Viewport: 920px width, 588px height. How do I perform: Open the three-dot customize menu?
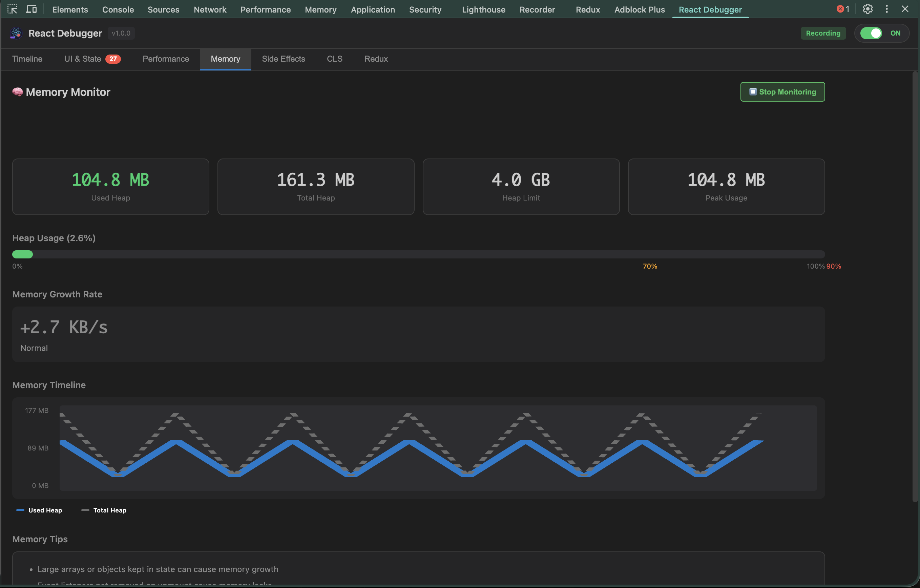click(x=886, y=9)
